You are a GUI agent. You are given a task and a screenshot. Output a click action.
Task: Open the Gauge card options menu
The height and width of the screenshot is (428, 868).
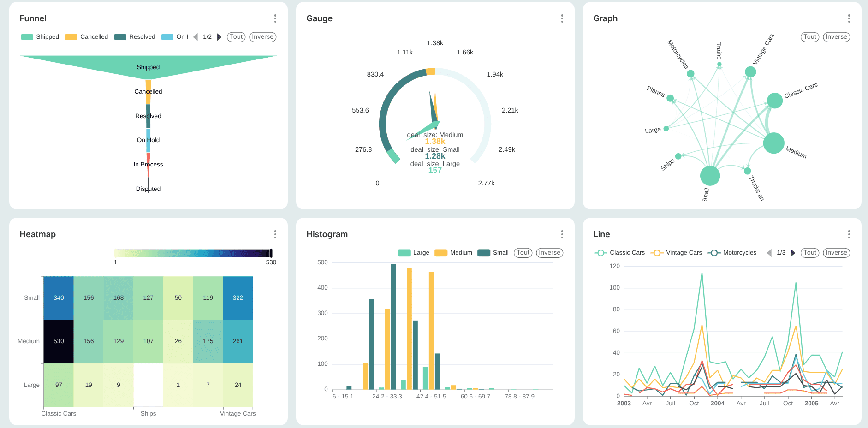(562, 18)
